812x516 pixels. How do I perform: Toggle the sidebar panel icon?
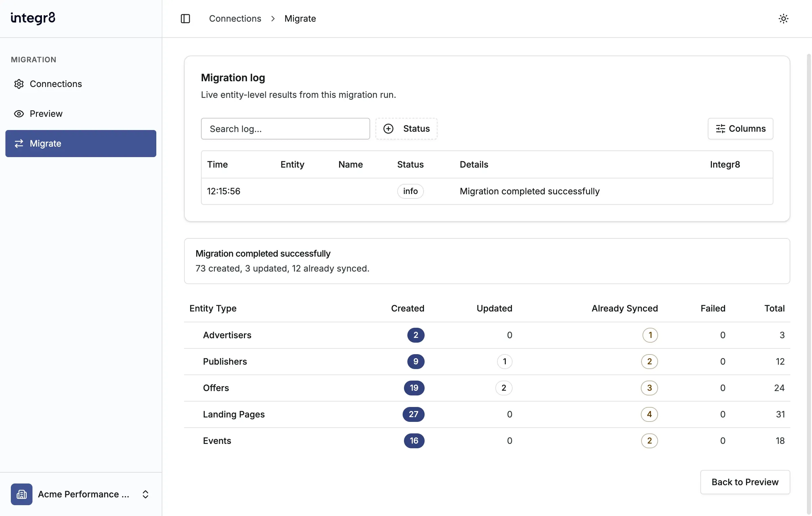(185, 19)
